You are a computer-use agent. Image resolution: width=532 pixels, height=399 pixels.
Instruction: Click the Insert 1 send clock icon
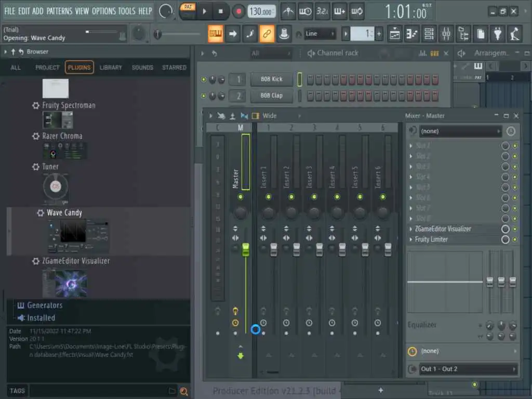click(x=263, y=323)
